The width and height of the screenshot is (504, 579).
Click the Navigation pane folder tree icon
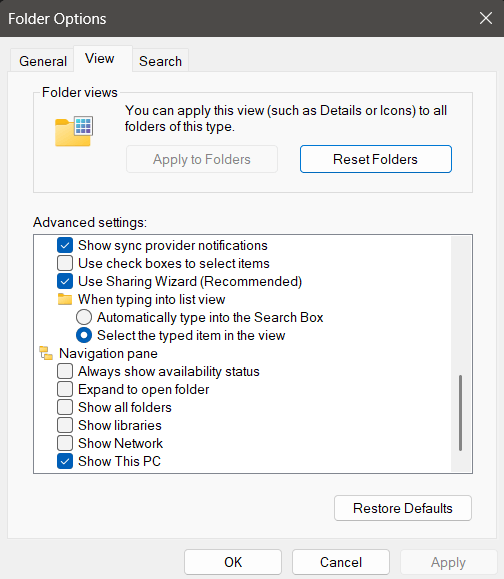tap(46, 353)
